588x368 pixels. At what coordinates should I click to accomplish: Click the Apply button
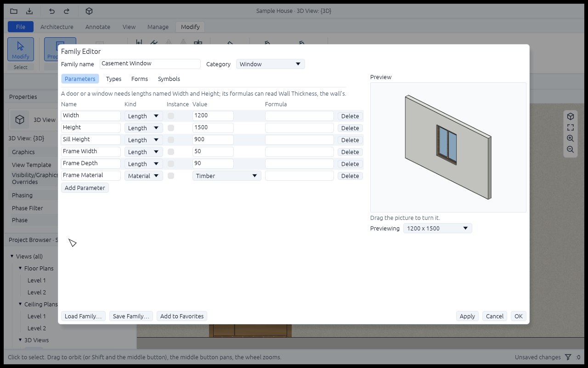pos(467,316)
